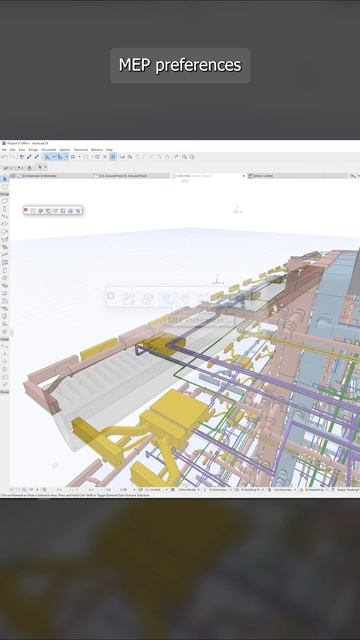Select the Pick Up Parameters eyedropper
The image size is (360, 640).
pos(29,157)
